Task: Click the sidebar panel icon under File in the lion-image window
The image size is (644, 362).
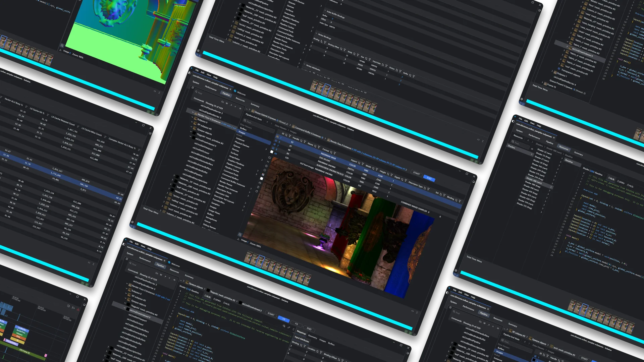Action: pos(190,73)
